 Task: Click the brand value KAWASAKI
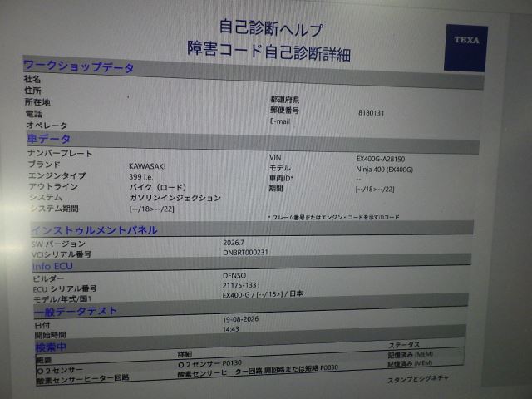(147, 166)
